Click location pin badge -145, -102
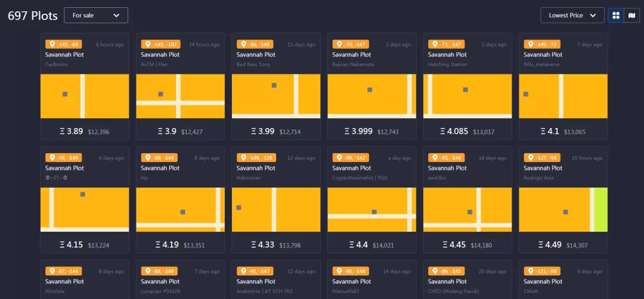The image size is (644, 299). tap(160, 44)
